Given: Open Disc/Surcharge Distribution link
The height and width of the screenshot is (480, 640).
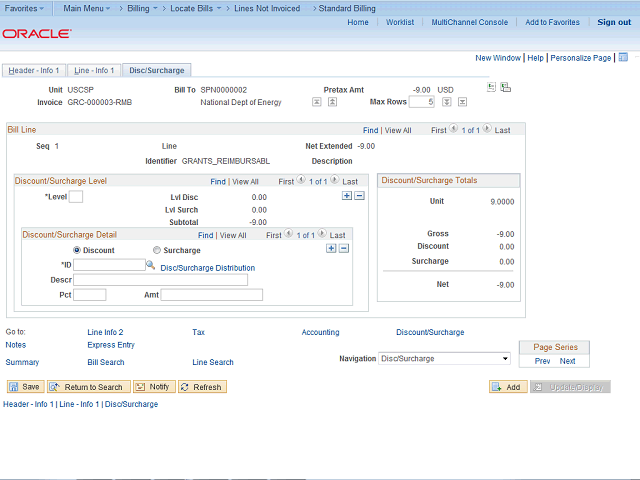Looking at the screenshot, I should pos(207,268).
